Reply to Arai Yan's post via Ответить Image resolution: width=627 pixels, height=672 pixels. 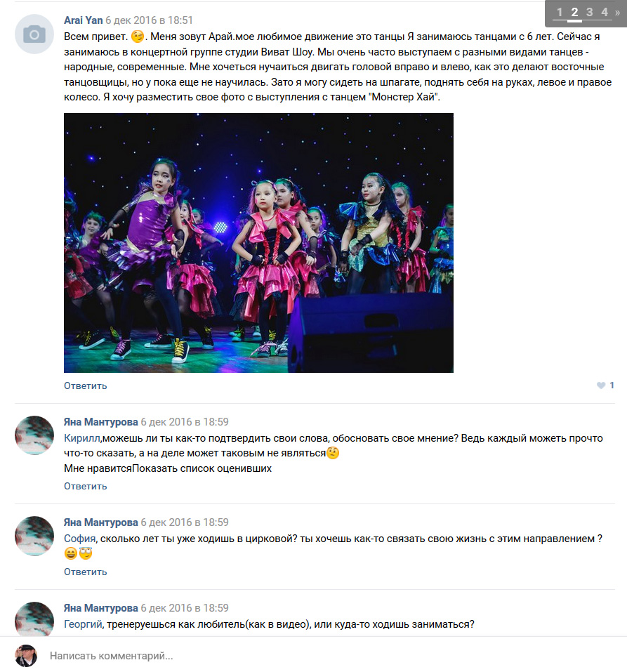tap(85, 386)
